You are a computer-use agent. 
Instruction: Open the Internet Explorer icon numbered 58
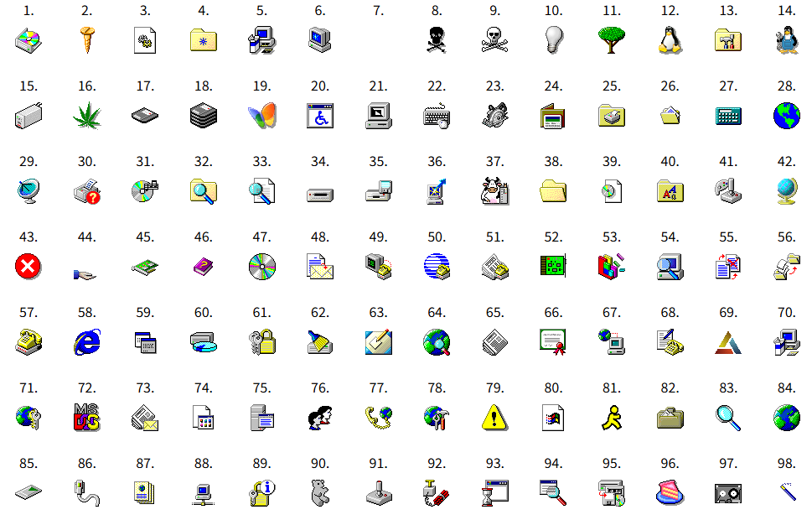pyautogui.click(x=87, y=342)
